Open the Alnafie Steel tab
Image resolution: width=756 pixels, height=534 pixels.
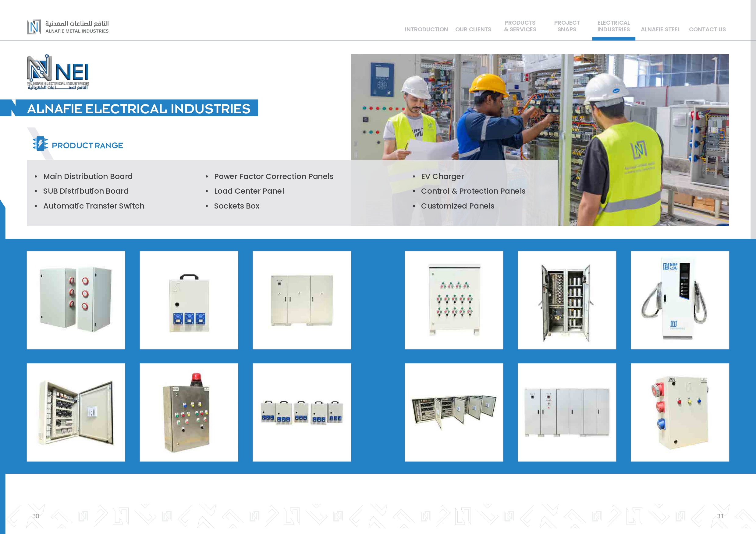[x=660, y=29]
